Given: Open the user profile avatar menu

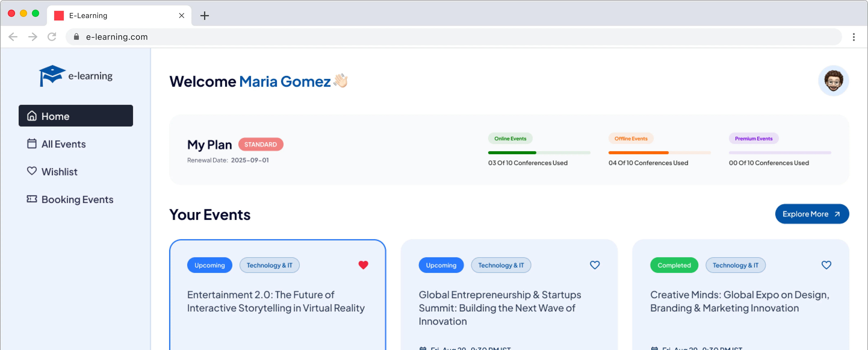Looking at the screenshot, I should [x=833, y=81].
